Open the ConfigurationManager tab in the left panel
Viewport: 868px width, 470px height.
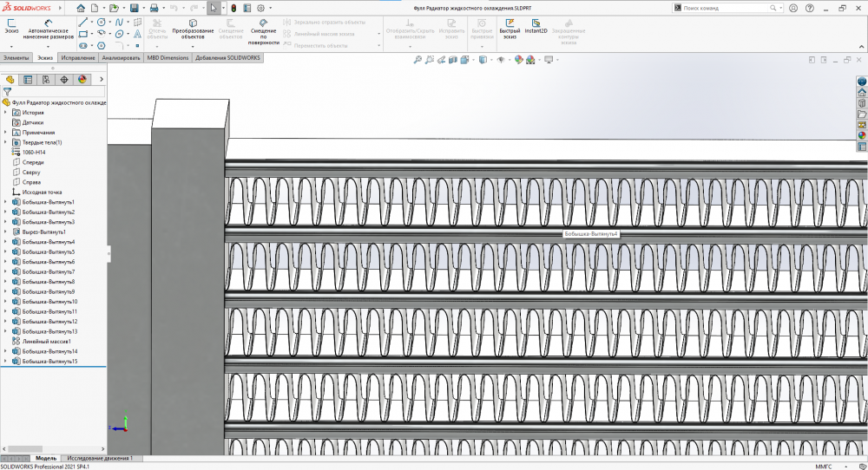point(46,79)
